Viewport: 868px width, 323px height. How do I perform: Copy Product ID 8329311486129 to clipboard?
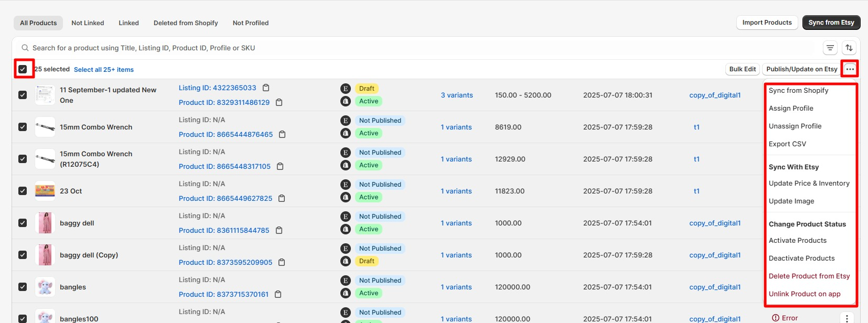[x=279, y=102]
